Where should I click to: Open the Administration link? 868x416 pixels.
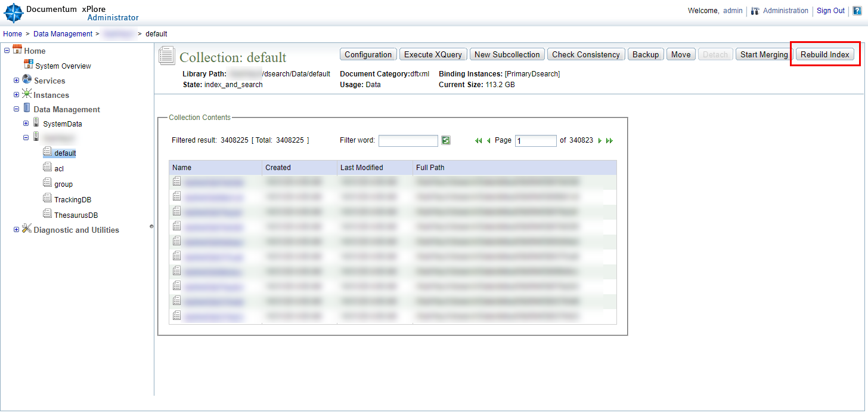pyautogui.click(x=786, y=11)
